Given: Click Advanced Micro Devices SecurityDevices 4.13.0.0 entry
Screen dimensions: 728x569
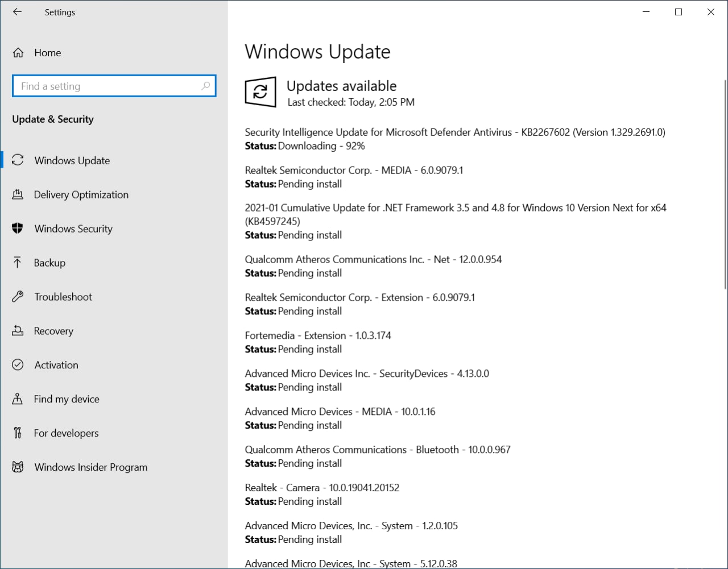Looking at the screenshot, I should point(367,374).
